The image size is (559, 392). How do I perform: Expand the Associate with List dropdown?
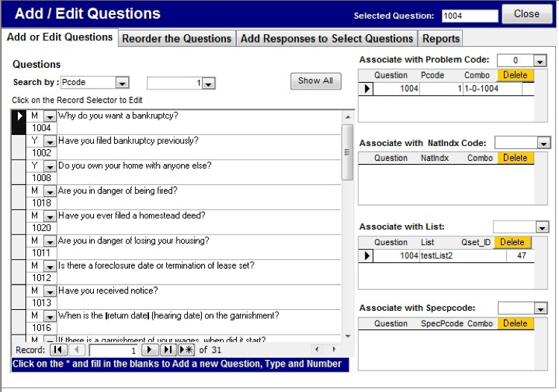pyautogui.click(x=540, y=227)
